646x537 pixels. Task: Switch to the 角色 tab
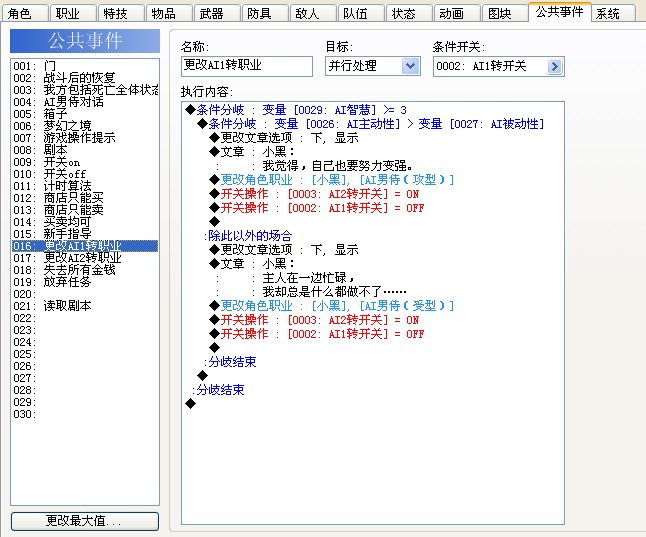point(24,13)
